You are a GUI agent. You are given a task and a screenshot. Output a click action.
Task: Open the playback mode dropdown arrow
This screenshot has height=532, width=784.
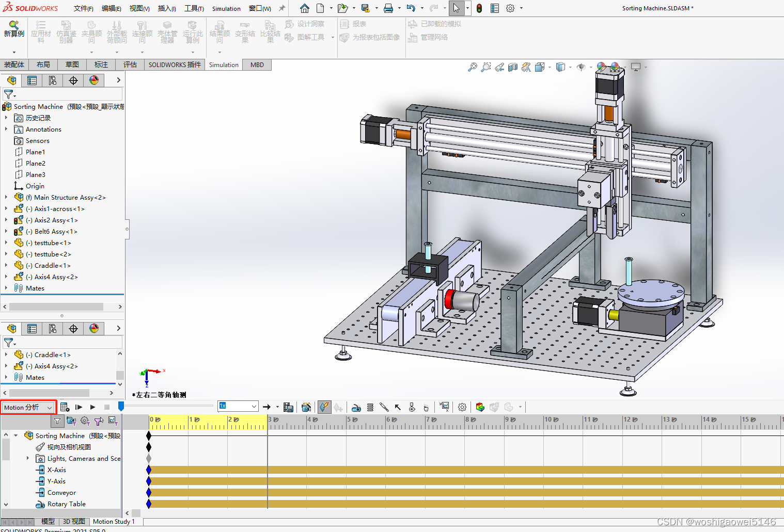(x=277, y=407)
